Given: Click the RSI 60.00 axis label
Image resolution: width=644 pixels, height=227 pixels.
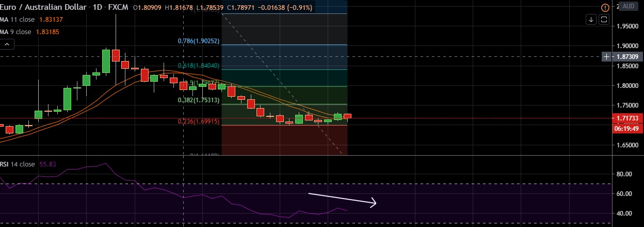Looking at the screenshot, I should 624,194.
